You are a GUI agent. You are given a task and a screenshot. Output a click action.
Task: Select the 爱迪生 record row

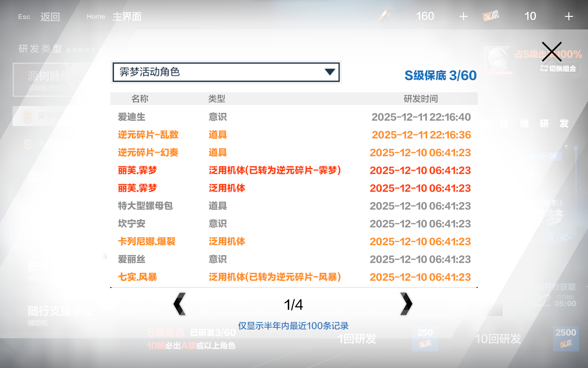point(132,117)
